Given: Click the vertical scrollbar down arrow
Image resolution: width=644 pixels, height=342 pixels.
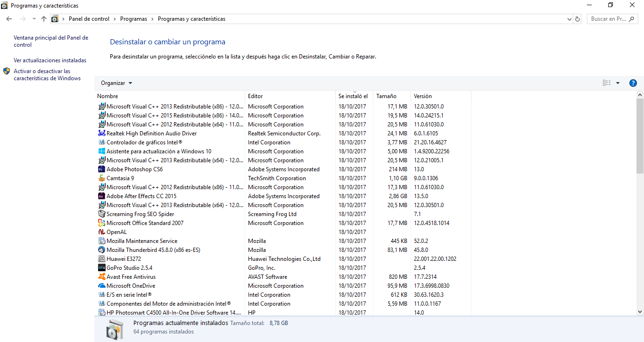Looking at the screenshot, I should tap(640, 312).
